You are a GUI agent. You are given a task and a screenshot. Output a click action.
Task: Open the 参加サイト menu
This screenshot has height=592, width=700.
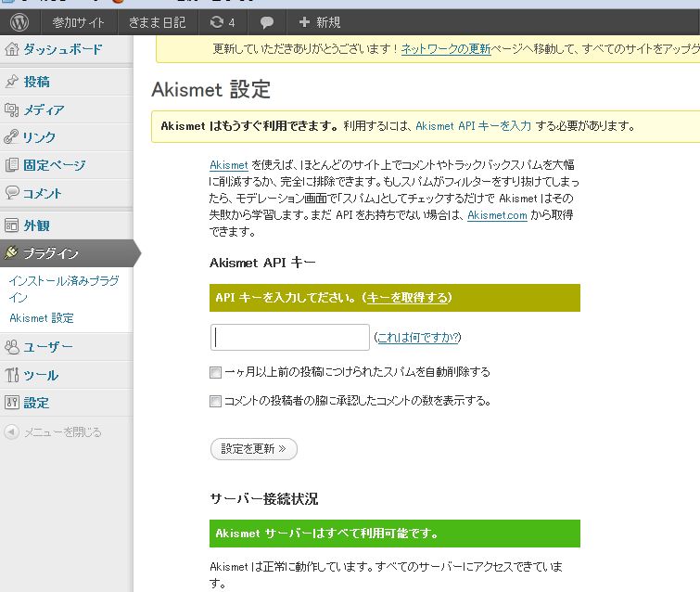[78, 22]
